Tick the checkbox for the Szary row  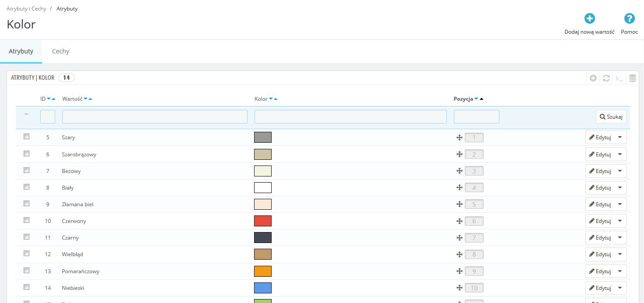pyautogui.click(x=26, y=137)
